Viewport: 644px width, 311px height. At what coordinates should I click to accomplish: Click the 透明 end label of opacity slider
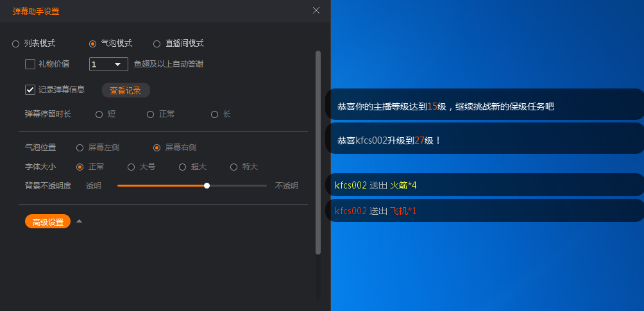tap(93, 186)
